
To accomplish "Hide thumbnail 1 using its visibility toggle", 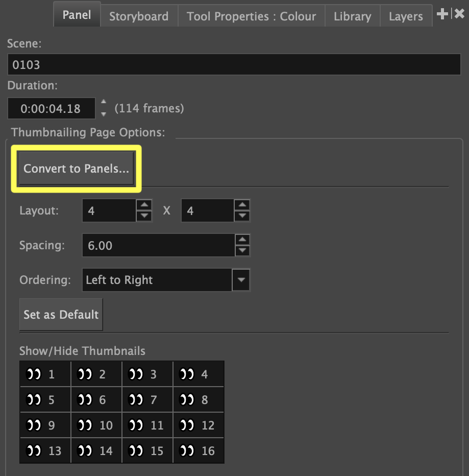I will click(x=34, y=373).
